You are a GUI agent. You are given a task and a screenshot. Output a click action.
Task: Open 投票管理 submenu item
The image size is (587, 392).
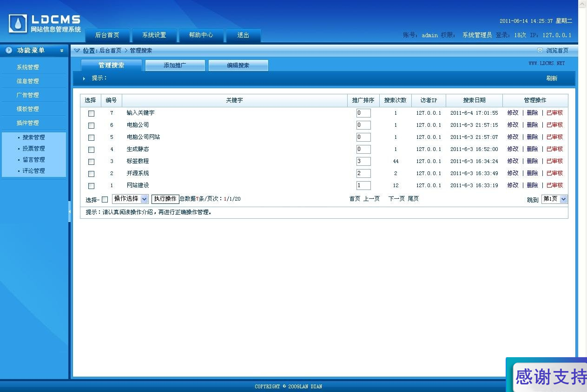click(33, 149)
